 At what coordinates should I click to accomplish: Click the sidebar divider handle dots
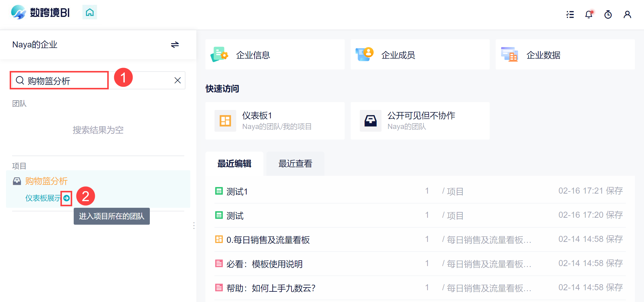[x=194, y=226]
